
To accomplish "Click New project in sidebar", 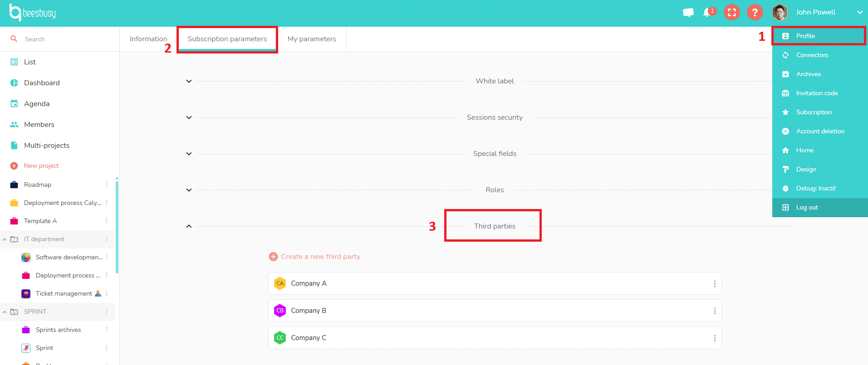I will click(x=41, y=166).
